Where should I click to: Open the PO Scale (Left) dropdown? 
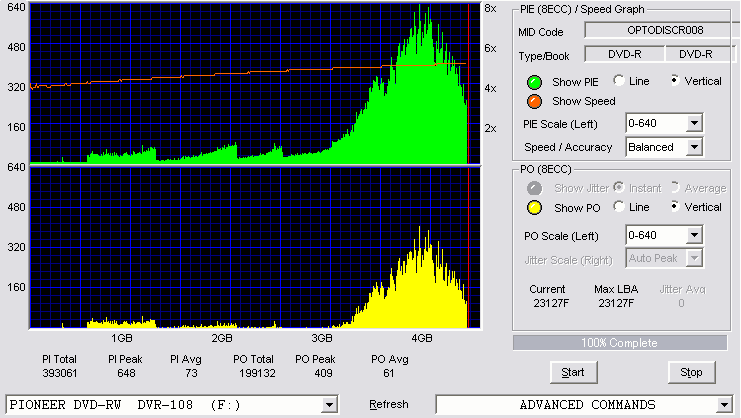pyautogui.click(x=694, y=235)
